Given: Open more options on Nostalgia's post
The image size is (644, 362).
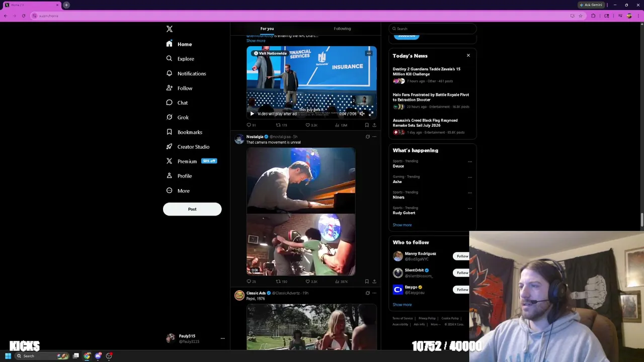Looking at the screenshot, I should [x=374, y=137].
